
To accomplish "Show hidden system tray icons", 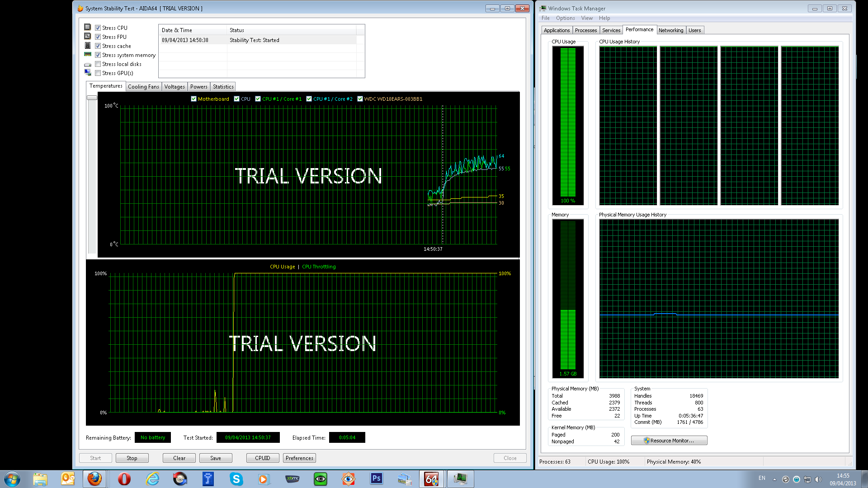I will pyautogui.click(x=774, y=479).
